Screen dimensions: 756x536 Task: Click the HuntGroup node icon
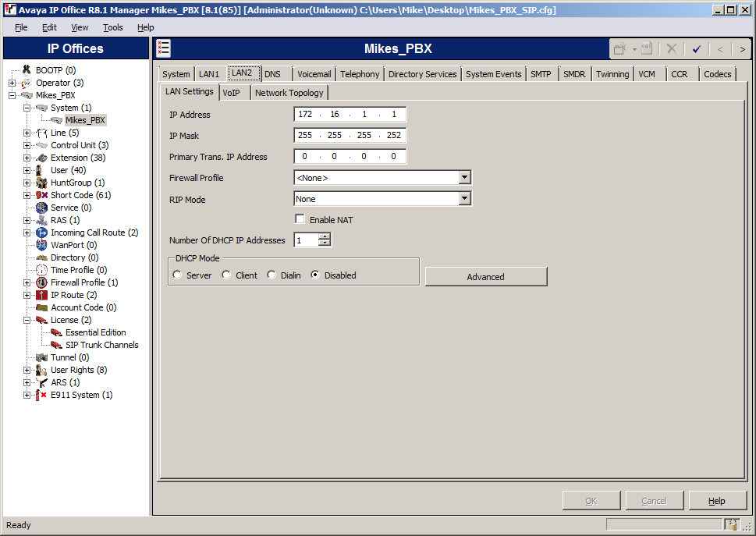[x=42, y=183]
